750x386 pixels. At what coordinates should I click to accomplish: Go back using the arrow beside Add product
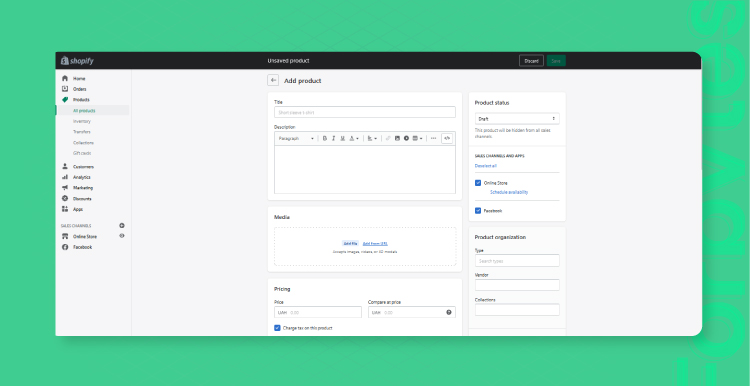(273, 80)
